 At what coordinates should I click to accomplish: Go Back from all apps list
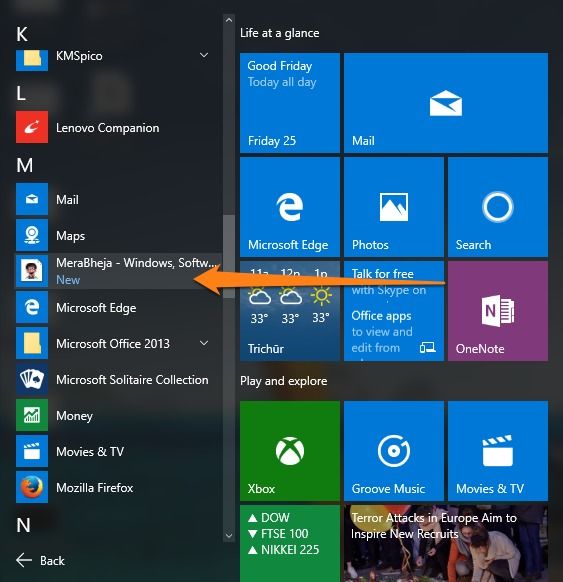[40, 560]
